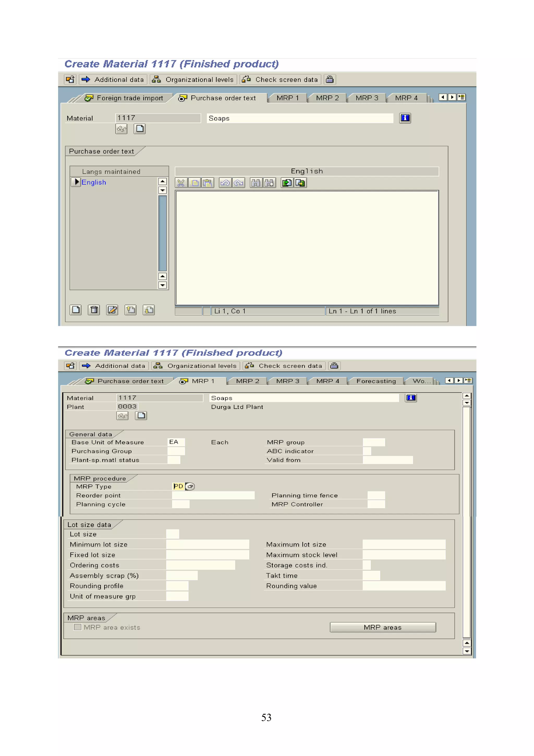This screenshot has height=756, width=534.
Task: Click the Paste icon in the editor toolbar
Action: pyautogui.click(x=208, y=183)
